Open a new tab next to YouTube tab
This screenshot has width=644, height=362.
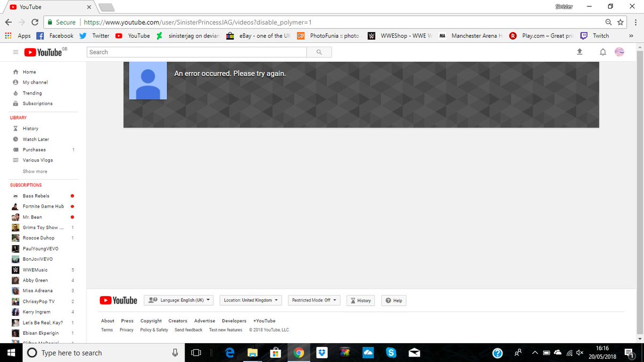(106, 8)
